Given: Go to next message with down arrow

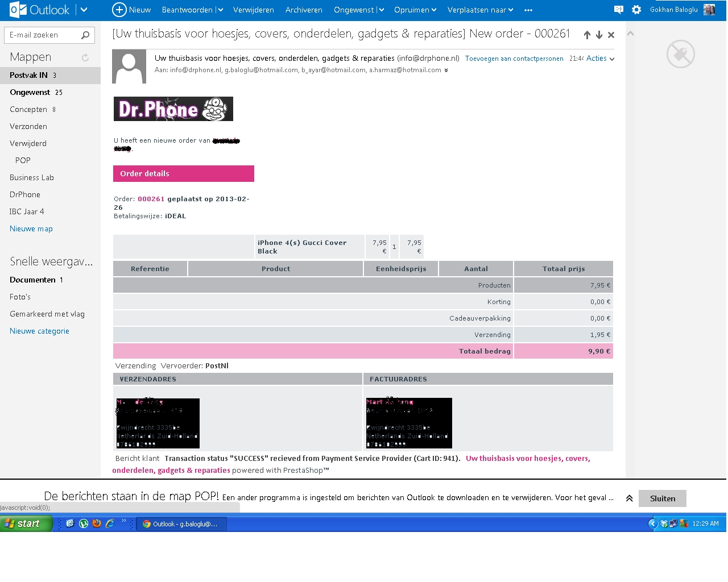Looking at the screenshot, I should coord(599,35).
